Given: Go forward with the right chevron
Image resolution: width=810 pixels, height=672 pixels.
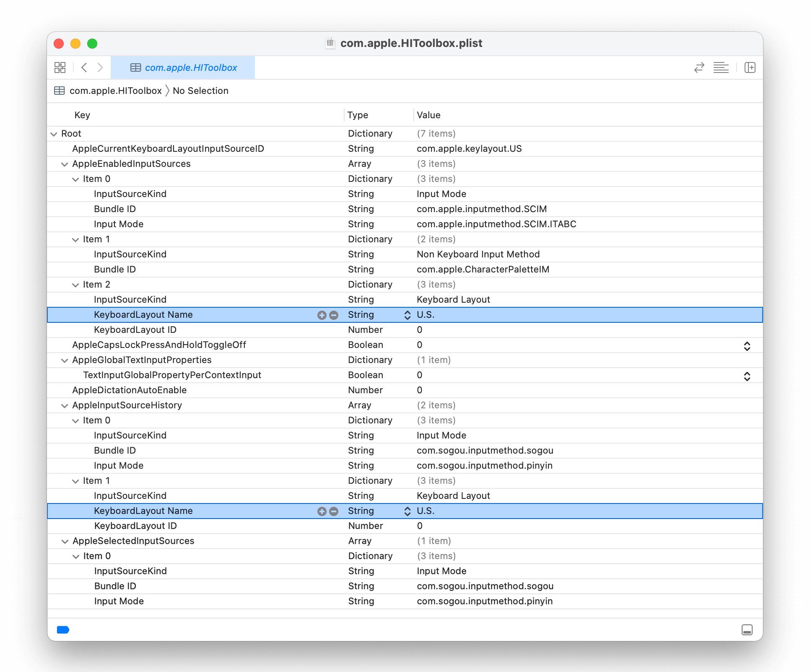Looking at the screenshot, I should point(100,67).
